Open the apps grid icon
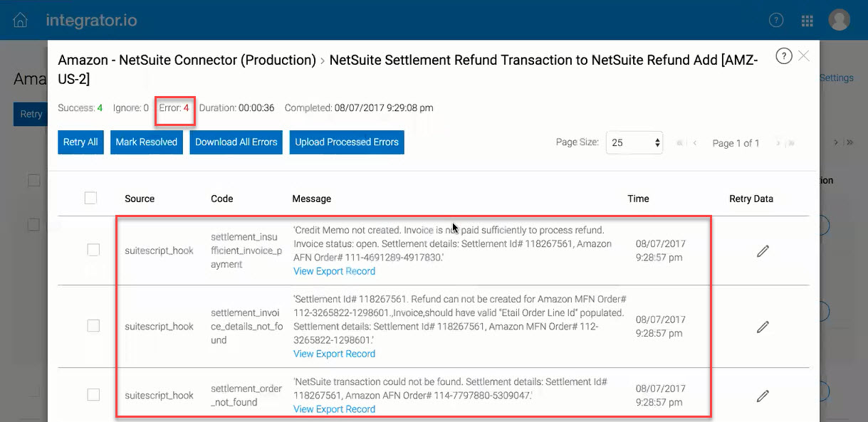Viewport: 868px width, 422px height. pyautogui.click(x=807, y=21)
